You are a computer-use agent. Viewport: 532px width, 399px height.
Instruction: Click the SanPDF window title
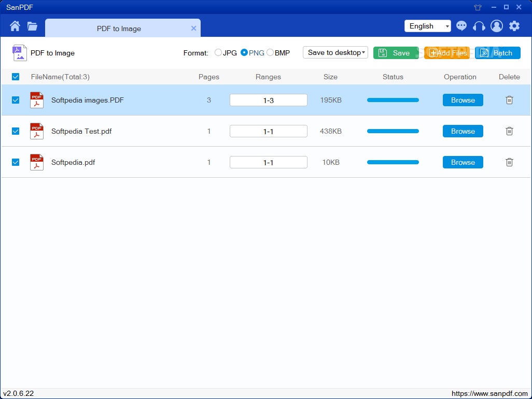[x=20, y=7]
